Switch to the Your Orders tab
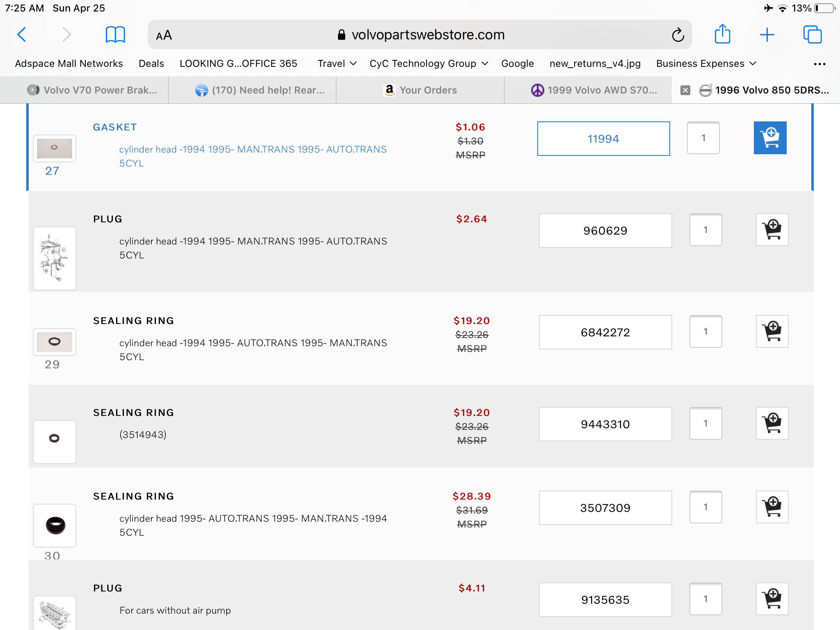The image size is (840, 630). (x=420, y=90)
